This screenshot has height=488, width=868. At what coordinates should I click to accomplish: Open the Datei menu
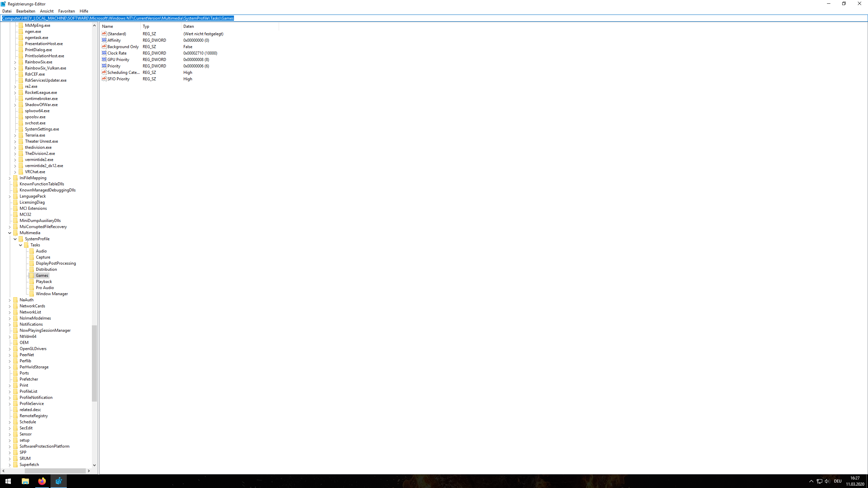tap(7, 11)
